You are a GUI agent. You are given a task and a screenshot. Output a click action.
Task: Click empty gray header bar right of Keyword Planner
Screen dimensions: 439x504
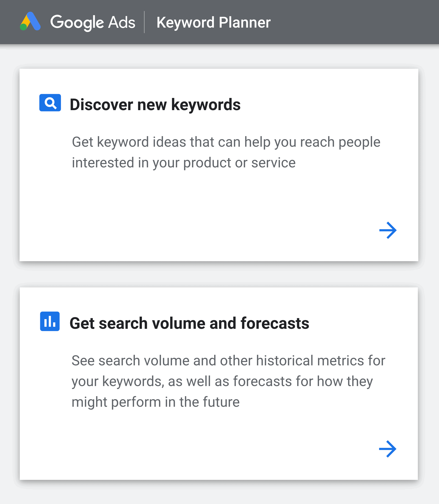[355, 22]
